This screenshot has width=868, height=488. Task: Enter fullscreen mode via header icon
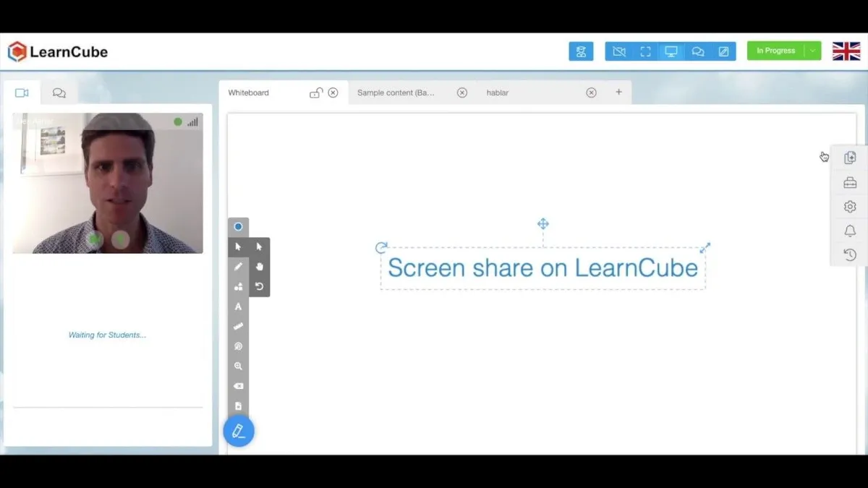coord(645,51)
